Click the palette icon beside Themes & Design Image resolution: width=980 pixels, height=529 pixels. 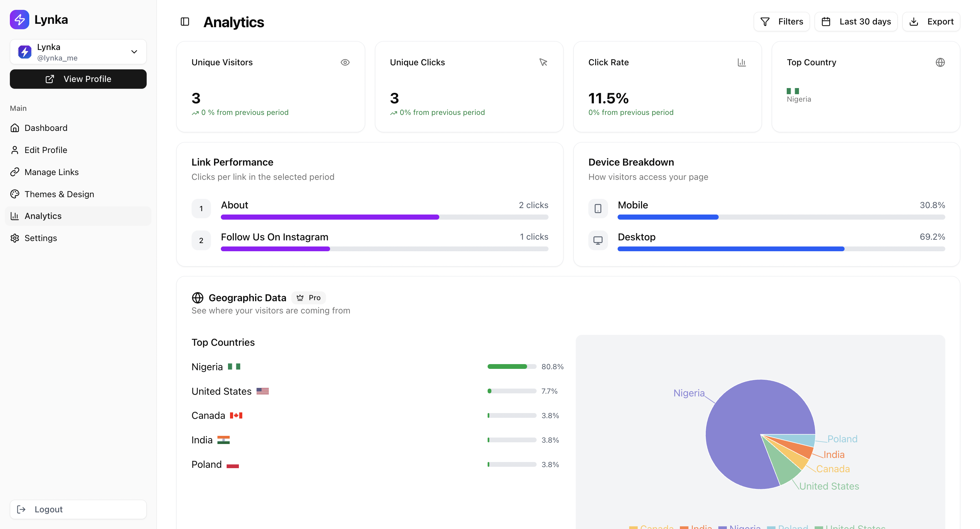pos(15,194)
